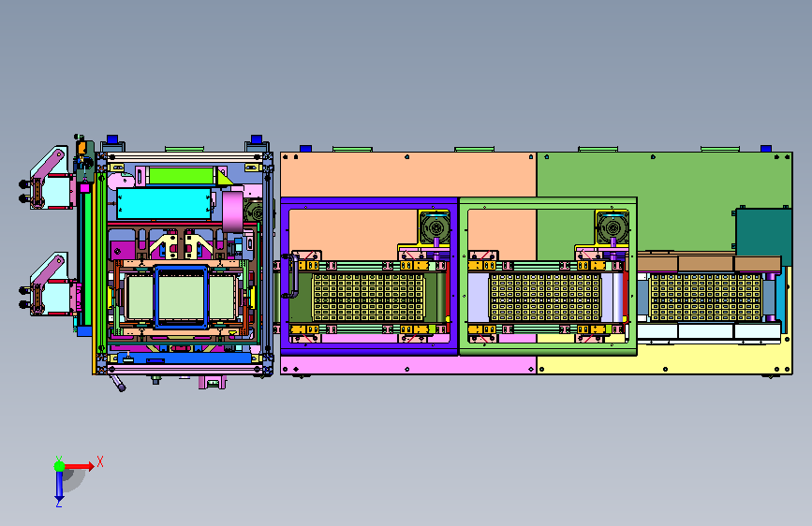Select the pink cylinder beside the cyan box
This screenshot has width=812, height=526.
tap(233, 212)
